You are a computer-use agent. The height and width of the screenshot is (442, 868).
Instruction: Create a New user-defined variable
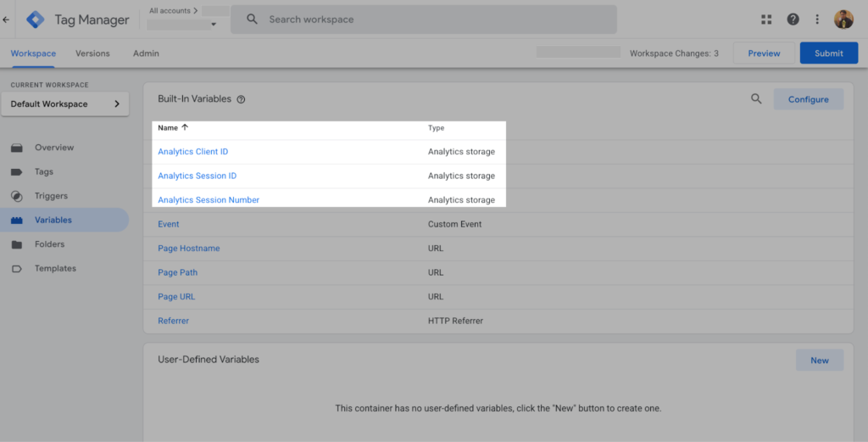click(819, 361)
